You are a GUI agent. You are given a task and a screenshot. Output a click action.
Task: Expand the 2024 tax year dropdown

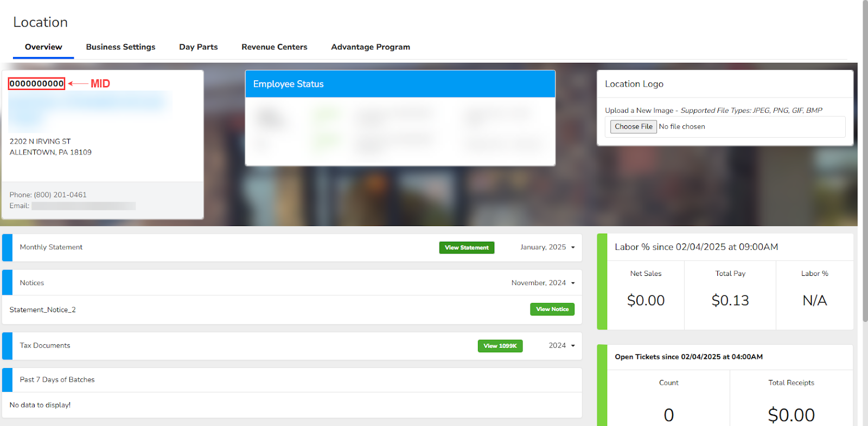click(x=561, y=346)
